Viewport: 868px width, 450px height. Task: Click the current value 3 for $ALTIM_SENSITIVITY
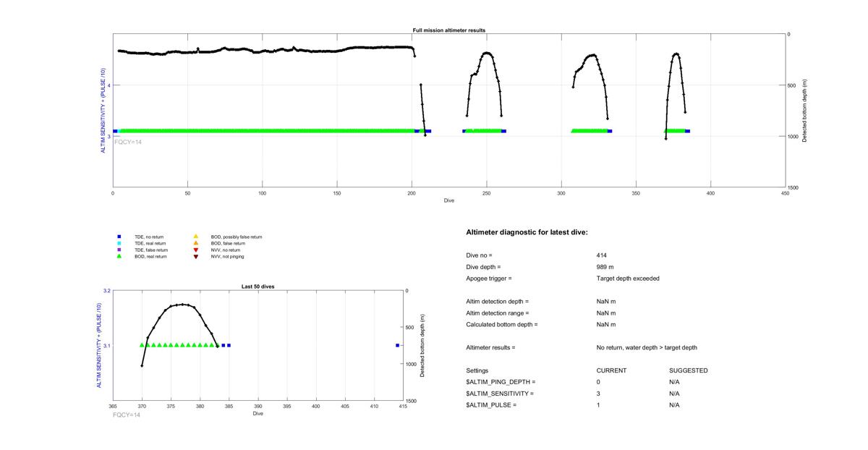pos(598,394)
